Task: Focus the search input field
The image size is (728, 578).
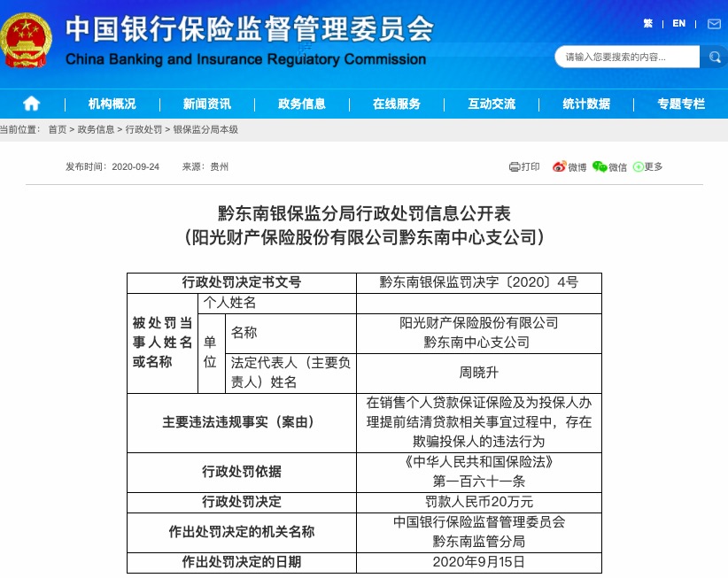Action: tap(627, 57)
